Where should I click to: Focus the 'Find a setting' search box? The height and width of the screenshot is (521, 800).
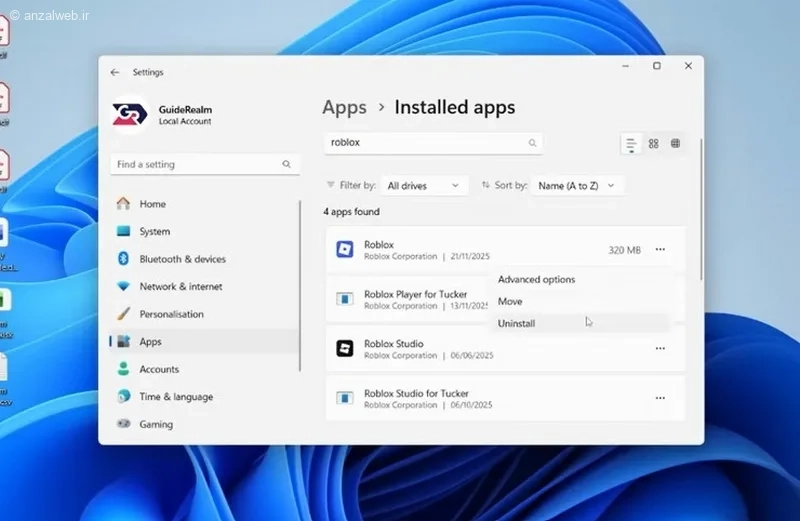(205, 164)
